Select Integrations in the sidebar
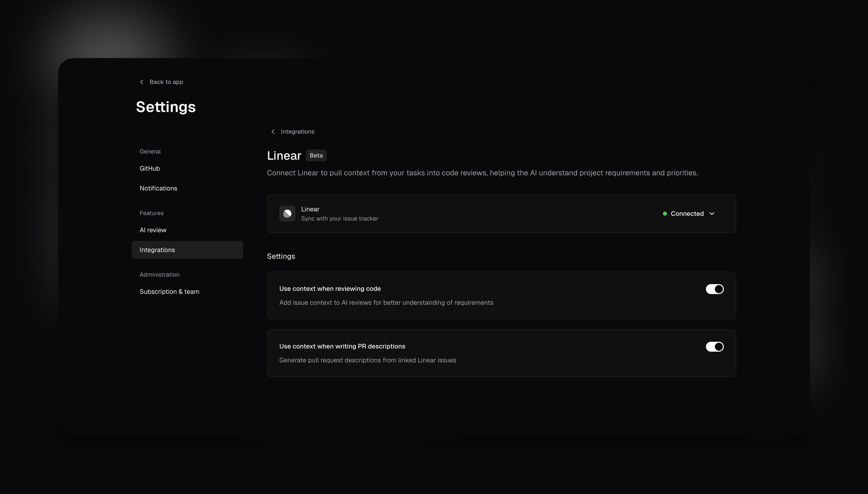The width and height of the screenshot is (868, 494). point(157,250)
